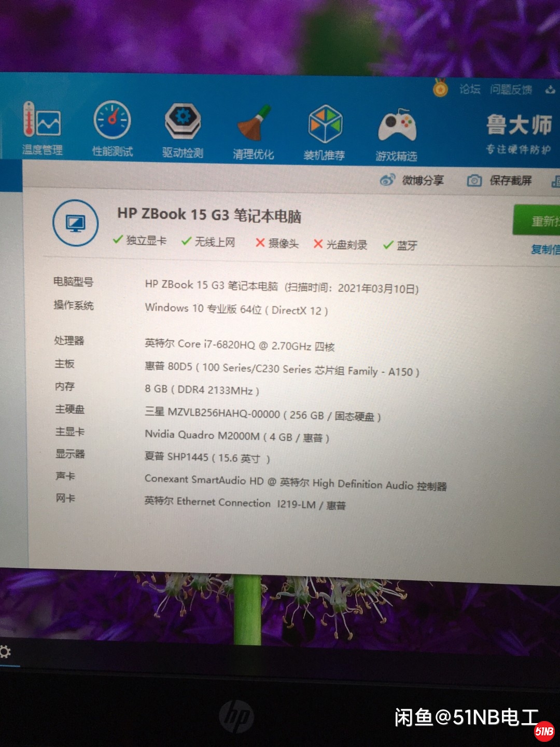Select the 显示器 row label
The height and width of the screenshot is (747, 560).
tap(70, 454)
